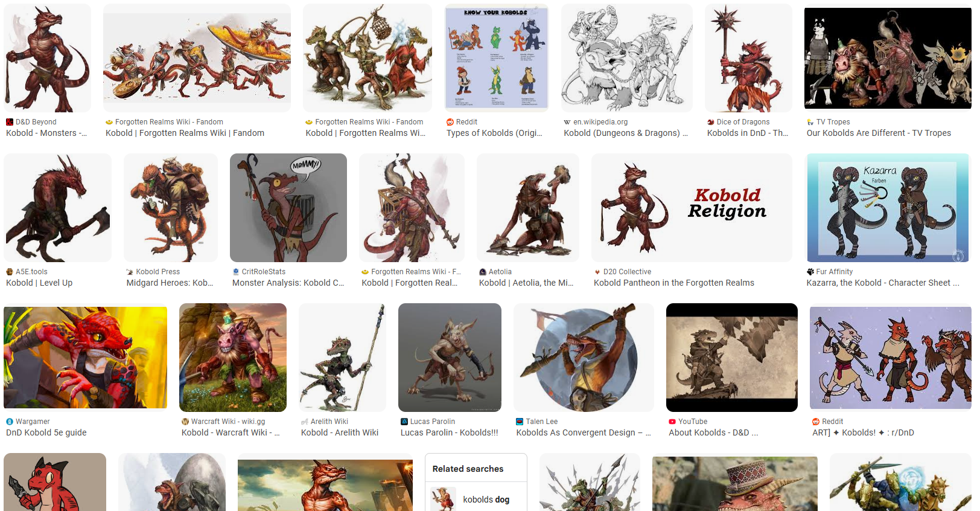Image resolution: width=980 pixels, height=511 pixels.
Task: Open 'Kobolds As Convergent Design' link
Action: click(584, 432)
